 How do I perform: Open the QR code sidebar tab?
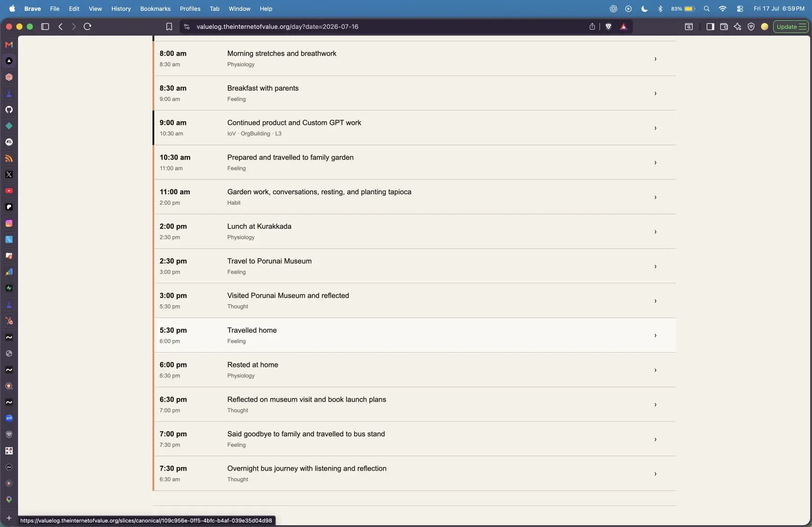click(x=9, y=451)
